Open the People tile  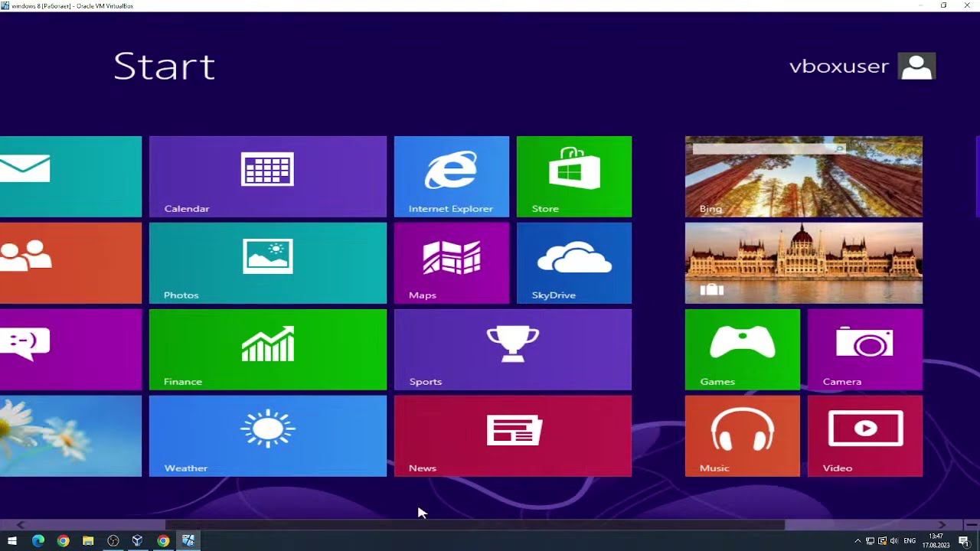(70, 262)
